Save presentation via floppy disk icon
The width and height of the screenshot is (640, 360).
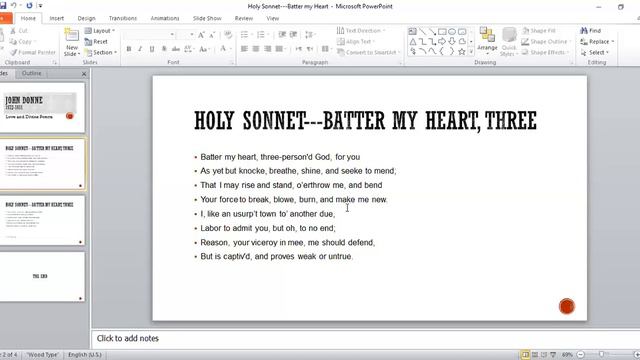pyautogui.click(x=3, y=6)
